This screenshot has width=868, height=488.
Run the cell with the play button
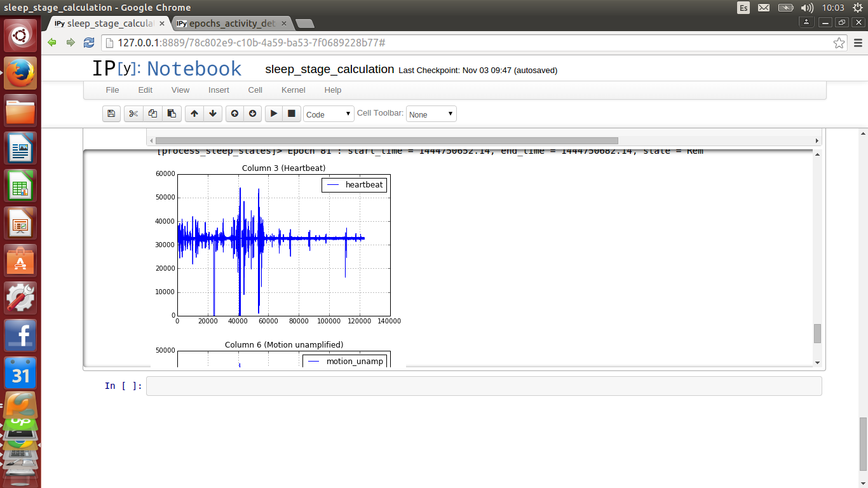click(274, 114)
